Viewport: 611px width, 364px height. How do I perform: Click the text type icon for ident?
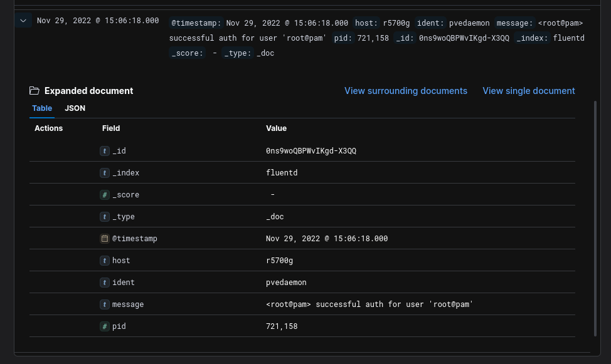(105, 283)
